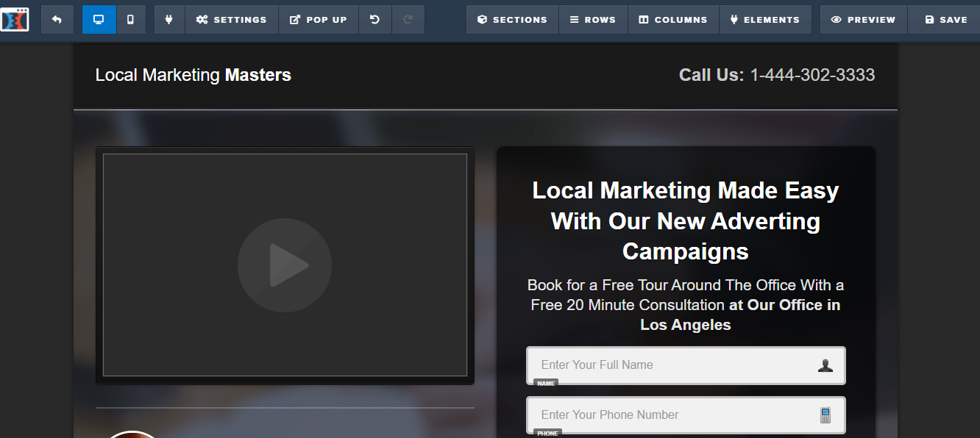This screenshot has width=980, height=438.
Task: Select the Call Us phone number text
Action: tap(777, 75)
